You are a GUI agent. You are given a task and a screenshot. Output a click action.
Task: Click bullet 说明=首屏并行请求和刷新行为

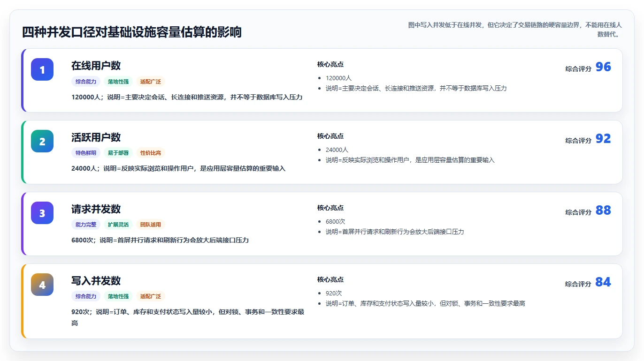(x=395, y=232)
